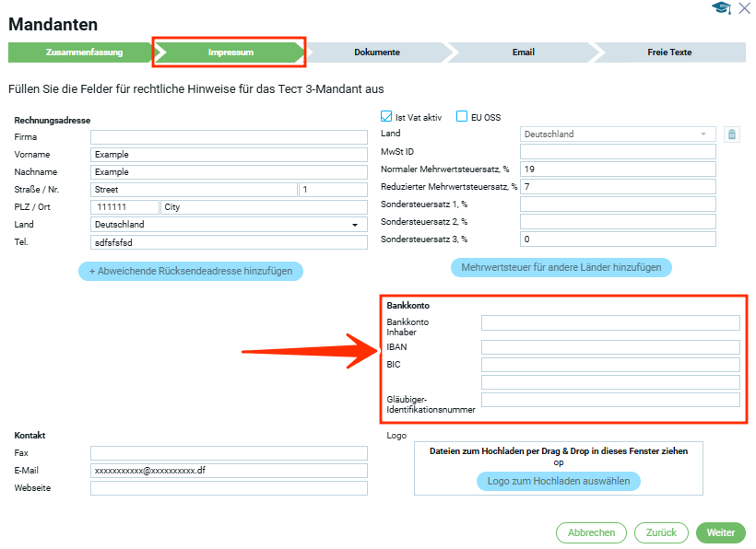Focus the IBAN input field

(610, 347)
